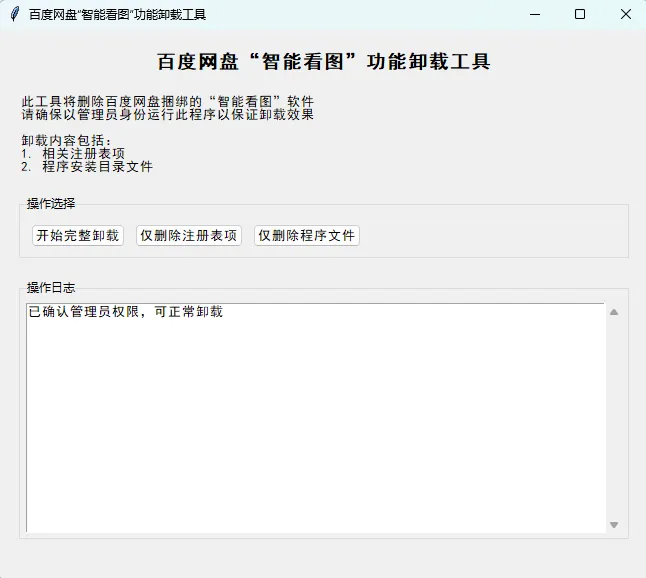646x578 pixels.
Task: Click the feather app icon in title bar
Action: (15, 14)
